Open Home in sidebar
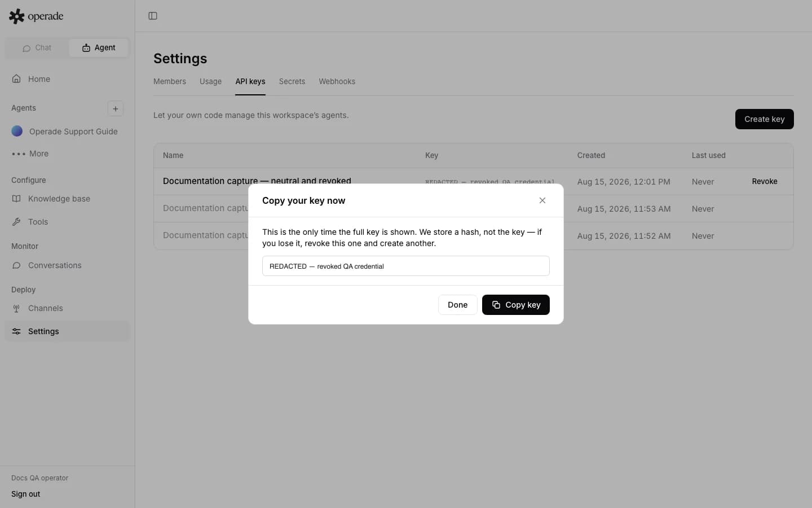The height and width of the screenshot is (508, 812). coord(67,79)
